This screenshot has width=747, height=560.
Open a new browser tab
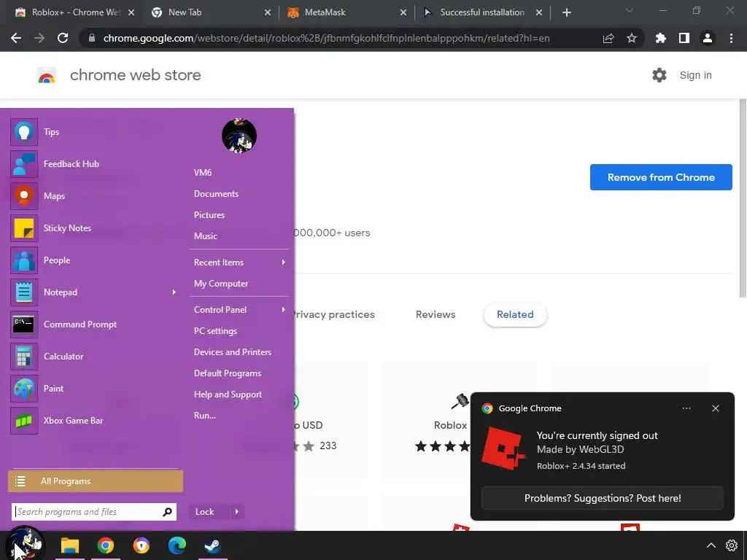pos(566,12)
